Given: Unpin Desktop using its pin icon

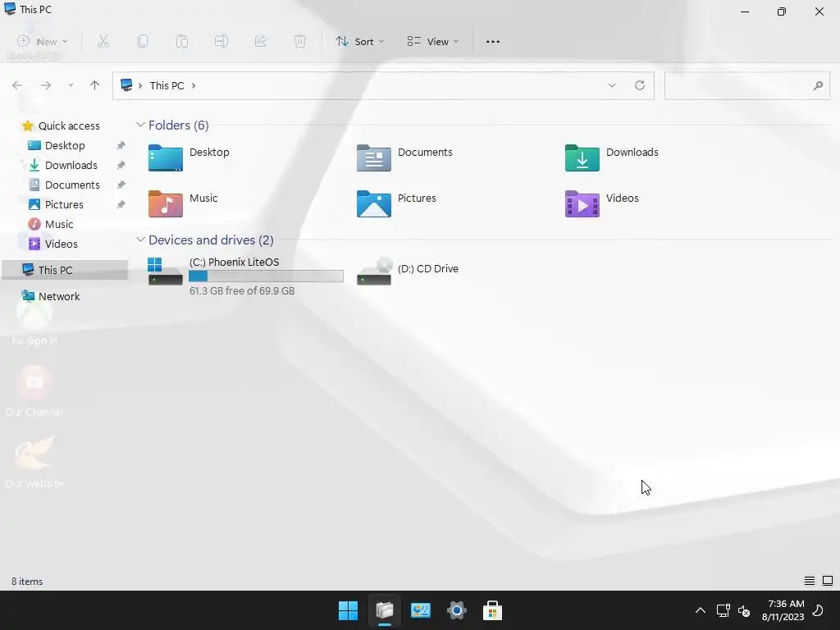Looking at the screenshot, I should pos(121,146).
